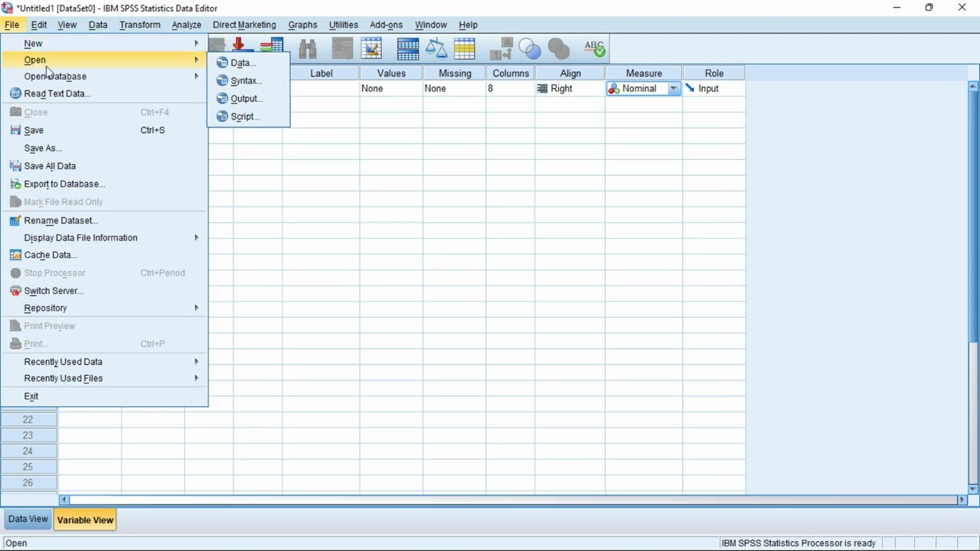Click the Insert Variable toolbar icon
980x551 pixels.
371,50
